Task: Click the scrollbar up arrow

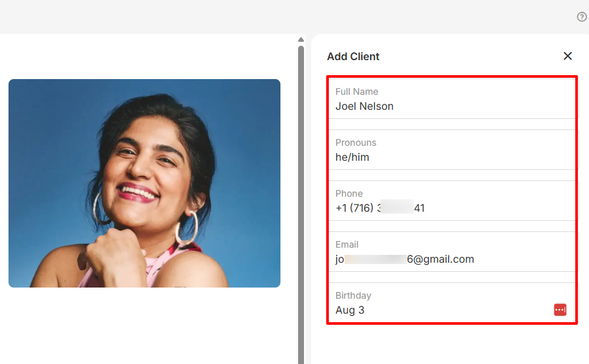Action: [x=301, y=39]
